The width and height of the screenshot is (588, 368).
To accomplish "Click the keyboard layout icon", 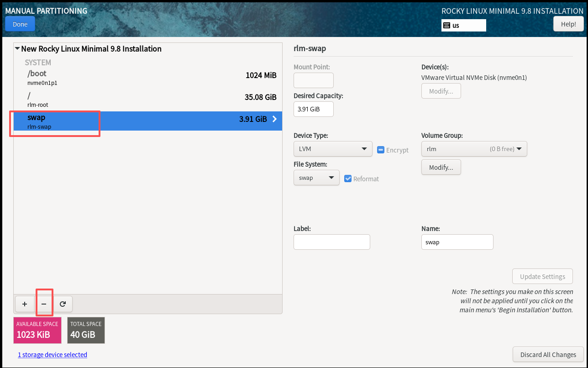I will (x=446, y=26).
